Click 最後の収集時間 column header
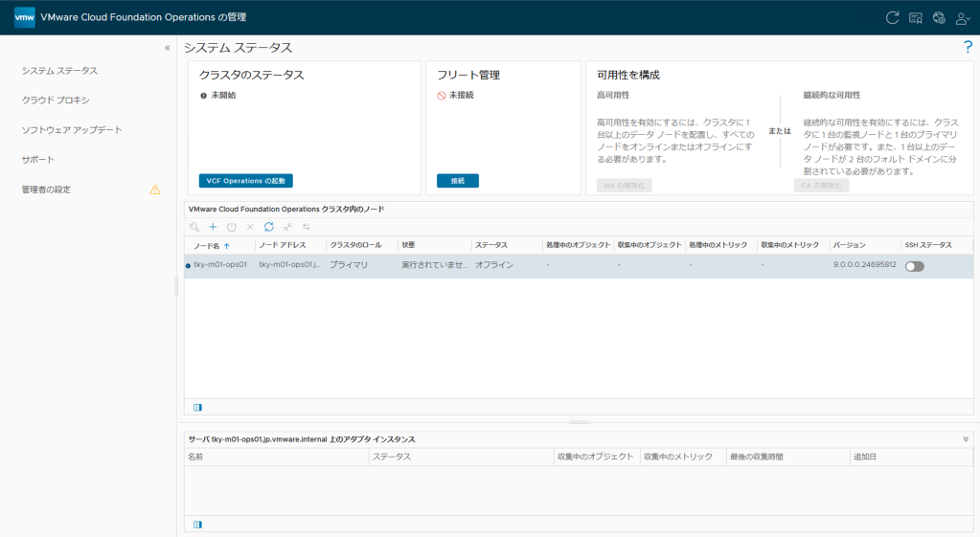Image resolution: width=980 pixels, height=537 pixels. (756, 457)
